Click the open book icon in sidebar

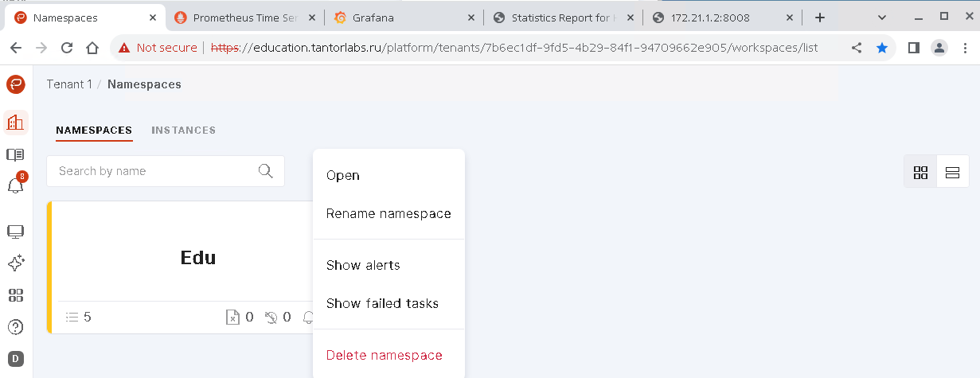tap(15, 154)
